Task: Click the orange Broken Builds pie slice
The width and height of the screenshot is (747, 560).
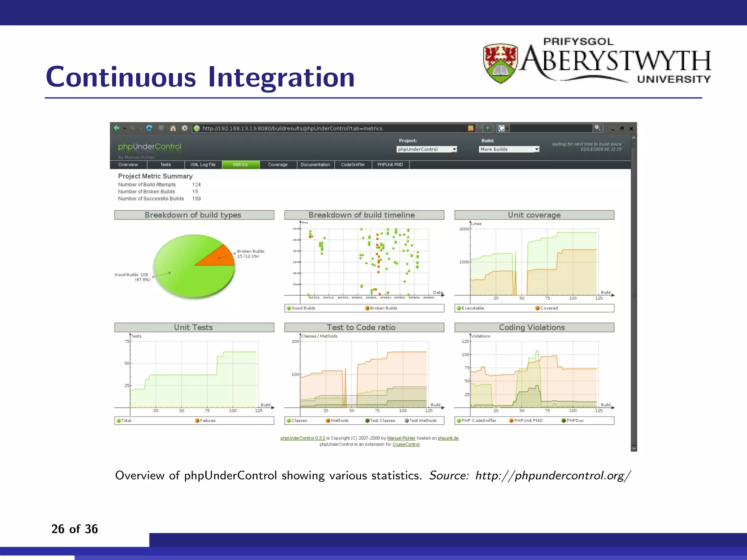Action: pos(219,257)
